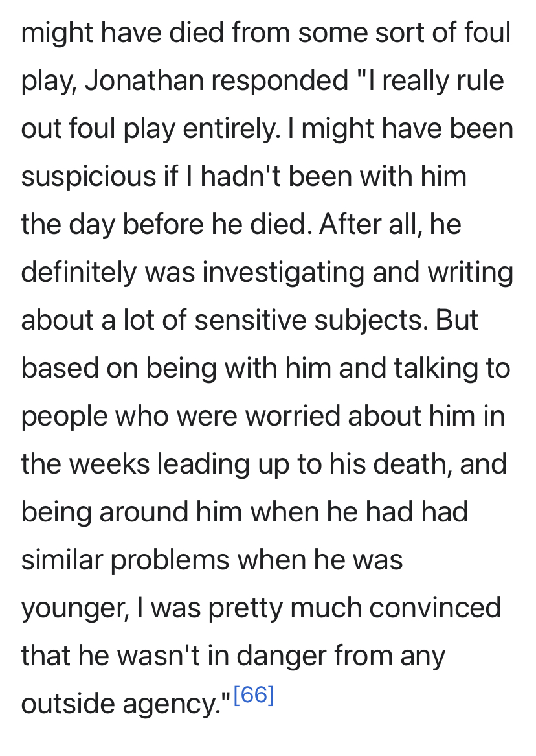Image resolution: width=536 pixels, height=756 pixels.
Task: Click the word "outside" in last line
Action: click(x=68, y=704)
